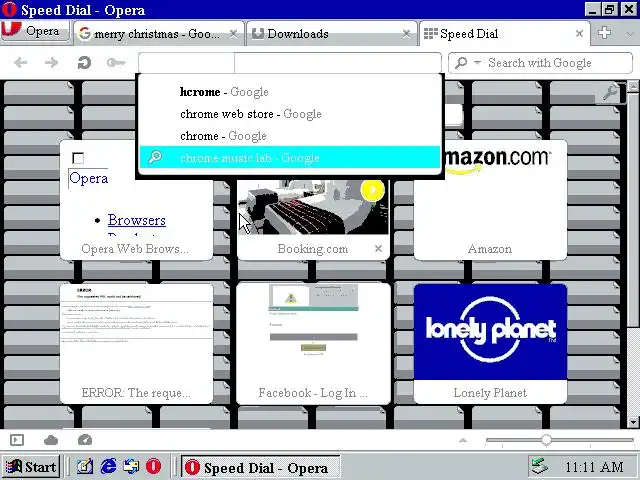
Task: Open the ERROR: The reque... speed dial
Action: [x=136, y=344]
